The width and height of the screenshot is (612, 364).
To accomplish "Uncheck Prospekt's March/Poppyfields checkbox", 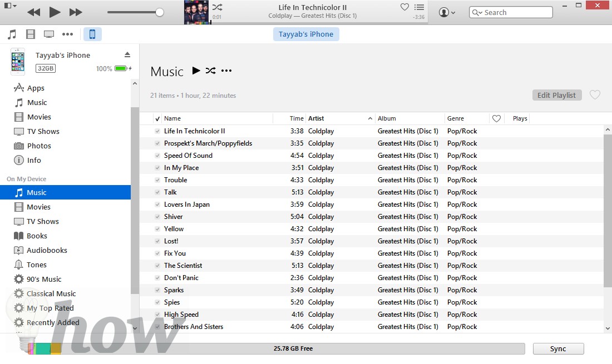I will [x=157, y=143].
